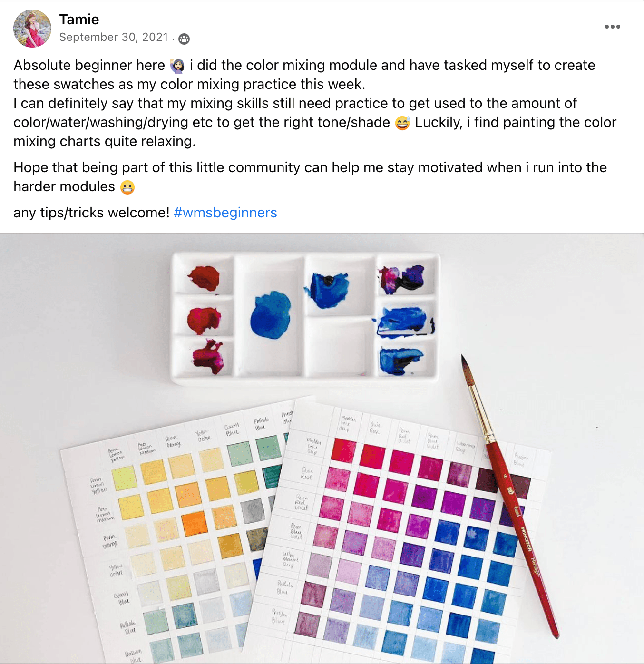Click the Cobalt Blue column label
The width and height of the screenshot is (644, 664).
[x=233, y=430]
